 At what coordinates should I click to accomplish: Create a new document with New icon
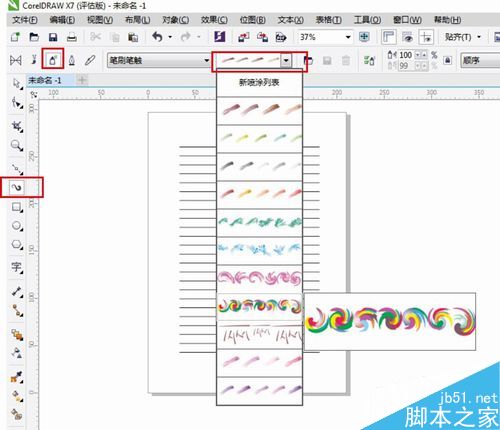[15, 37]
